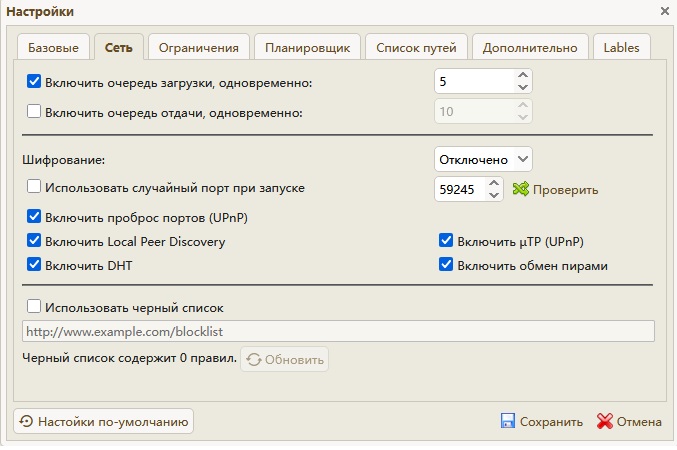This screenshot has height=450, width=677.
Task: Uncheck Включить очередь загрузки checkbox
Action: coord(34,81)
